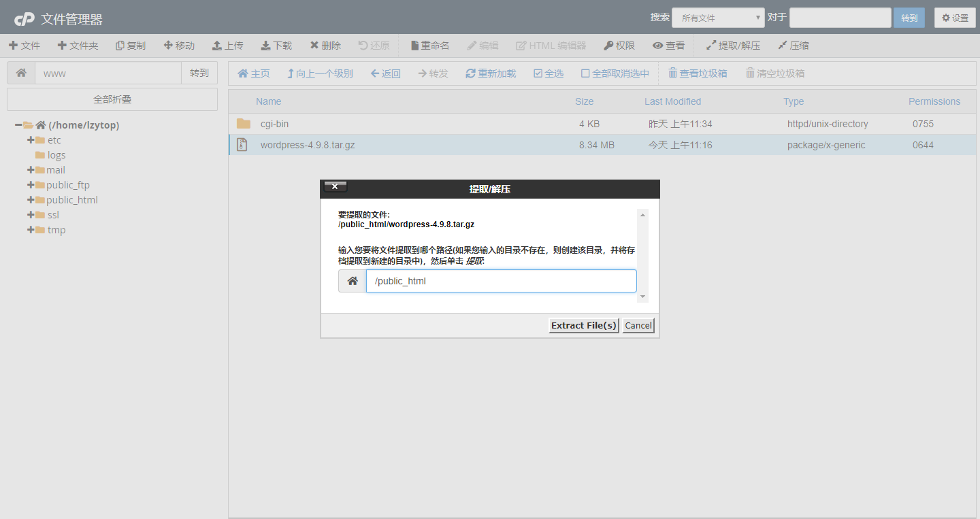Click the wordpress archive file icon
The height and width of the screenshot is (519, 980).
click(242, 144)
